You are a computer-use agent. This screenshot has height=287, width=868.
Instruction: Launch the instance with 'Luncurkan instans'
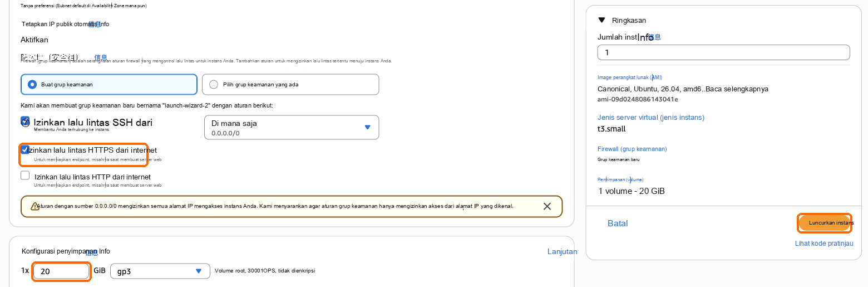click(x=825, y=223)
